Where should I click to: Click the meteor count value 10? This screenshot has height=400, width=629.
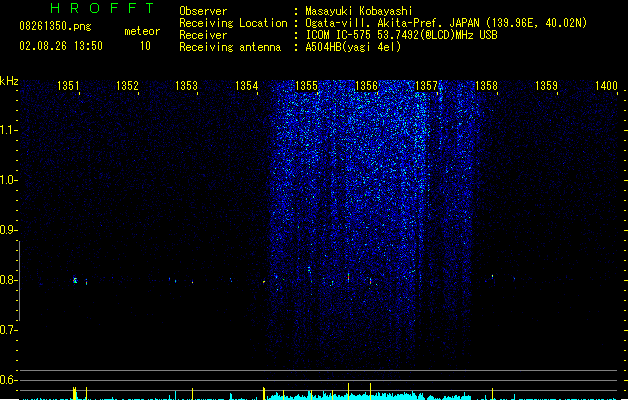(x=145, y=46)
